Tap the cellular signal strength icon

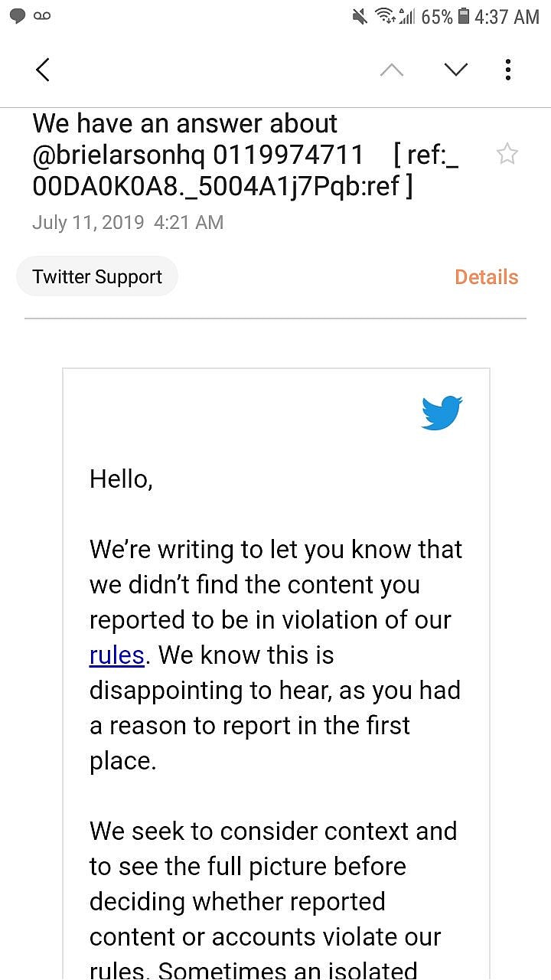click(x=406, y=17)
